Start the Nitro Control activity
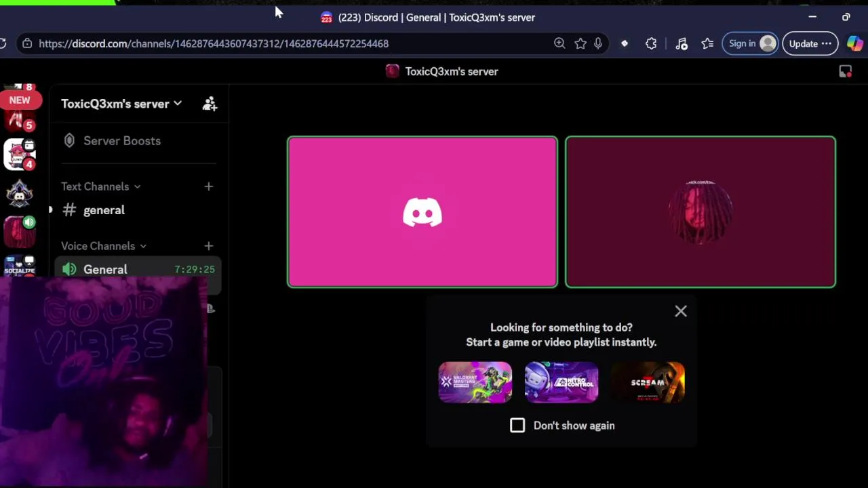868x488 pixels. pos(561,382)
